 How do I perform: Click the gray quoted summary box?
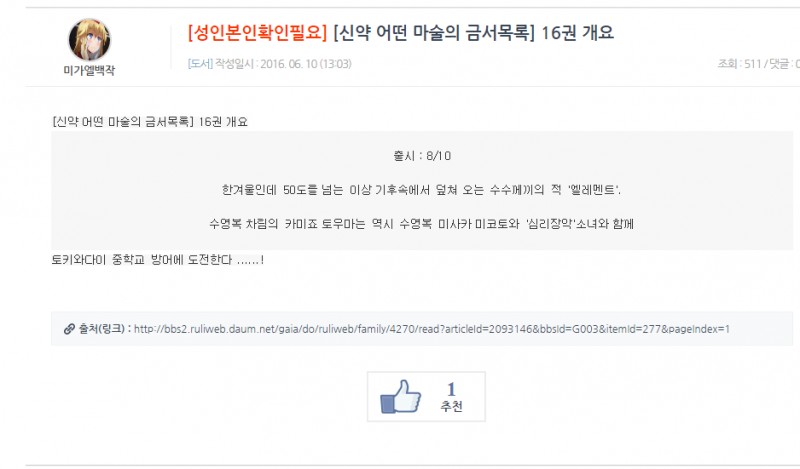point(422,190)
